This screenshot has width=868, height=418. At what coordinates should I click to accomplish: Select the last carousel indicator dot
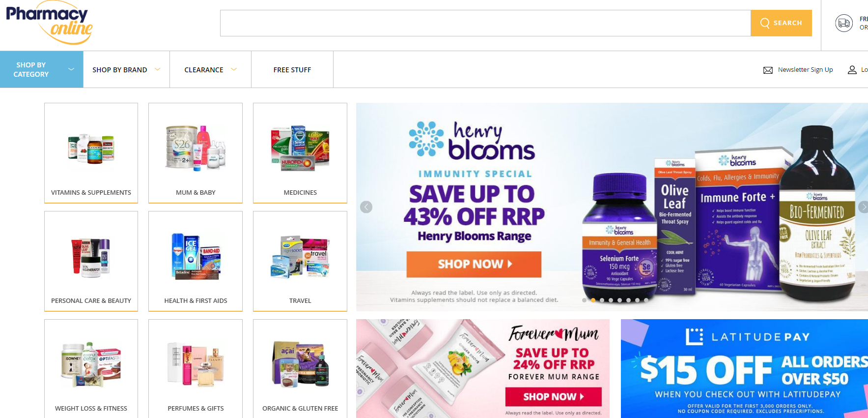pyautogui.click(x=646, y=300)
